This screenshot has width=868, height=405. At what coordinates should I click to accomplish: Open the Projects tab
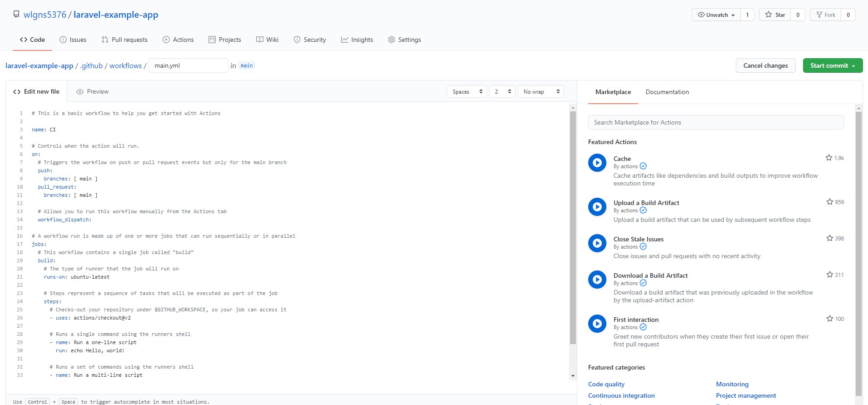point(225,40)
